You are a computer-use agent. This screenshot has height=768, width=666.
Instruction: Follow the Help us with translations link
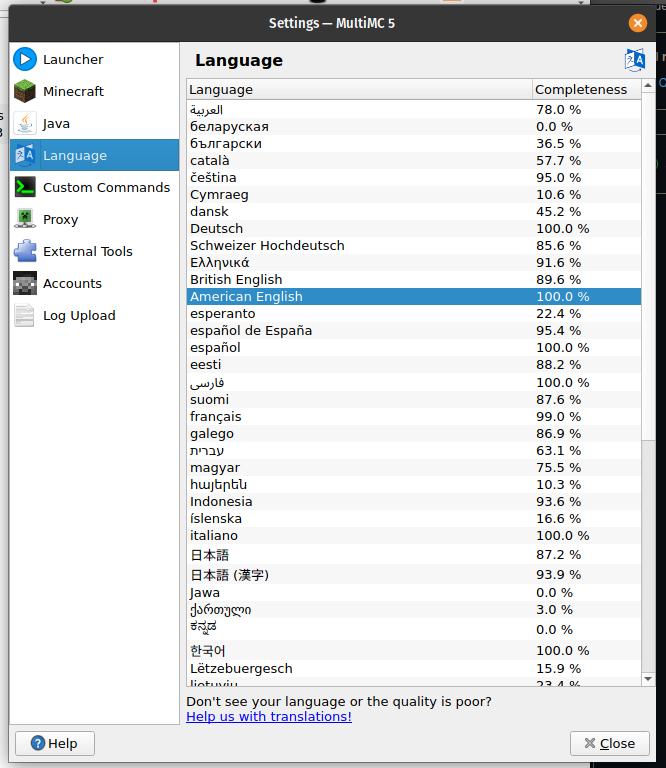click(x=269, y=717)
